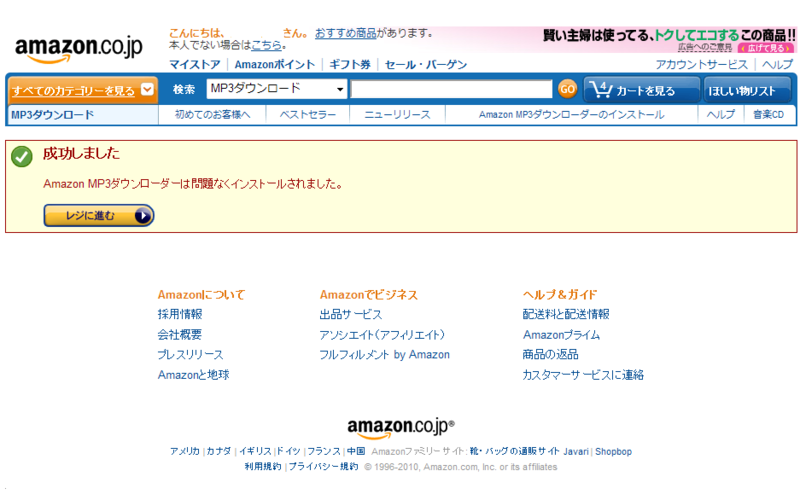The image size is (800, 500).
Task: Open Amazon MP3ダウンローダーのインストール tab
Action: click(x=571, y=115)
